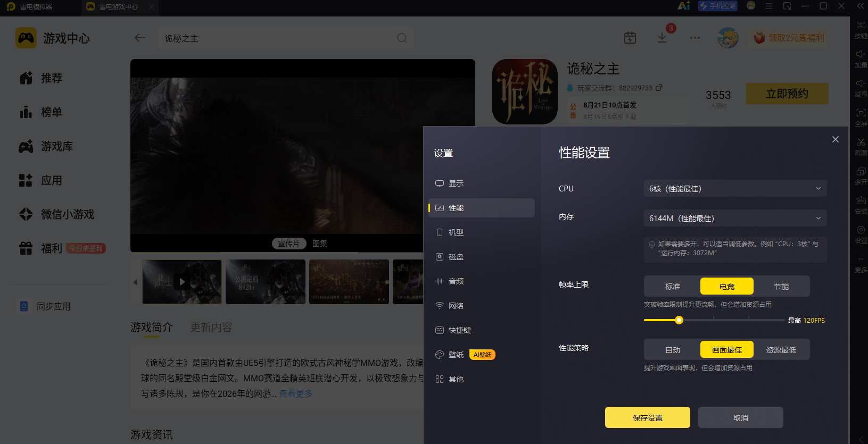Open the calendar check-in icon in header
Image resolution: width=868 pixels, height=444 pixels.
point(630,38)
